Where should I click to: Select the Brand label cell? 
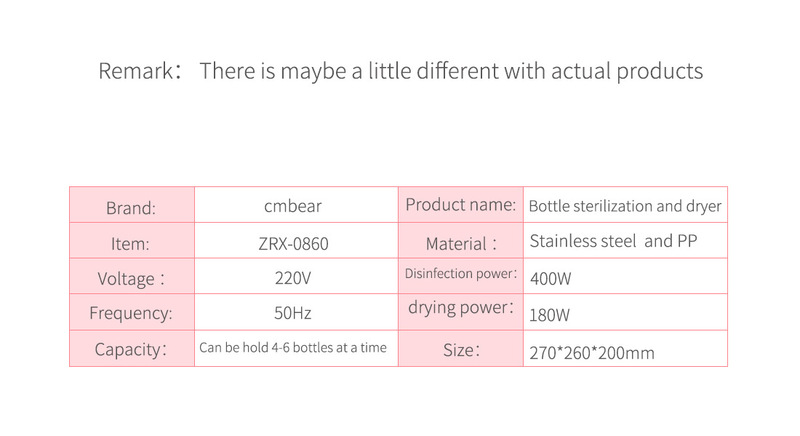(131, 208)
